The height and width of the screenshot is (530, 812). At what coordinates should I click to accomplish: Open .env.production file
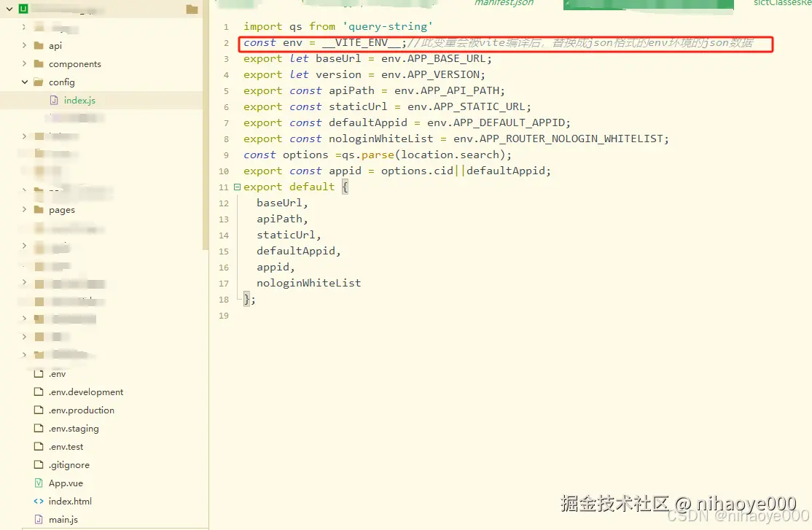tap(82, 410)
